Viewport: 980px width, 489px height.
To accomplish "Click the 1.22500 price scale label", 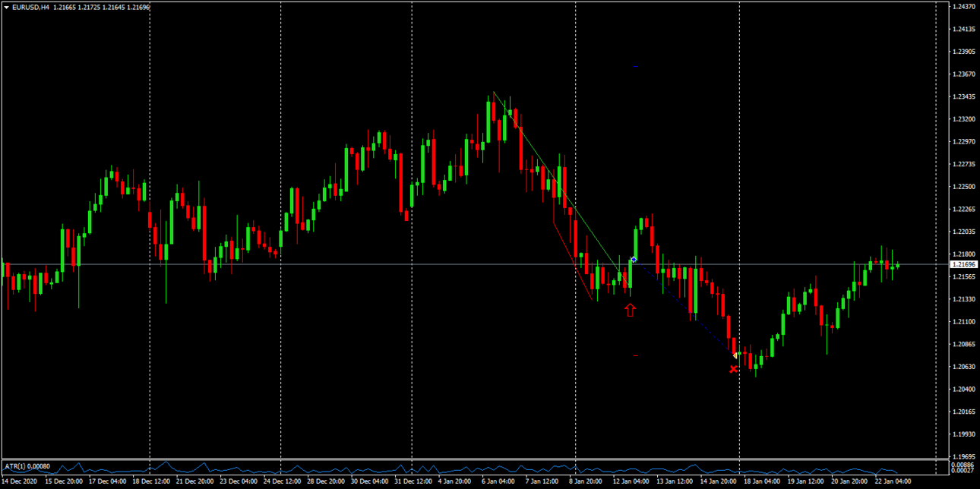I will (x=963, y=187).
